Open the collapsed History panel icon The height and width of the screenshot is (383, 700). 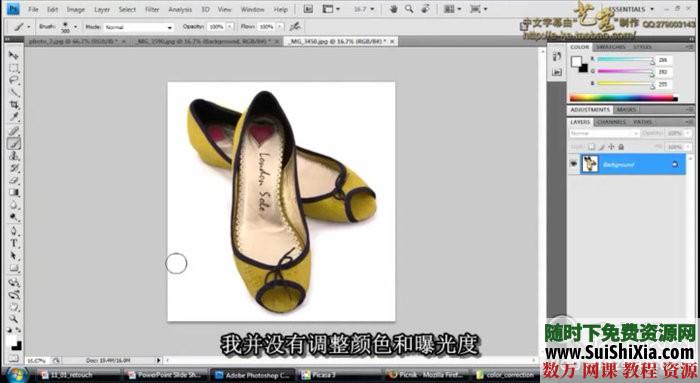tap(557, 57)
